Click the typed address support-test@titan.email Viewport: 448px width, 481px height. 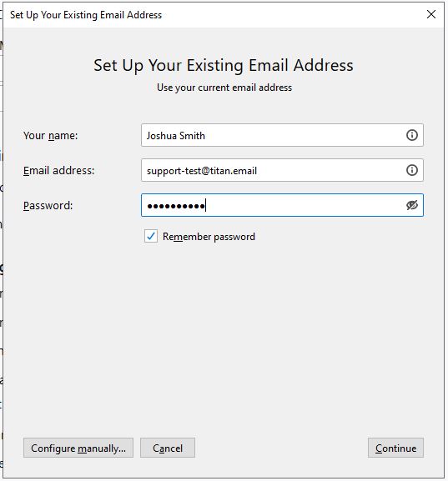pos(202,171)
